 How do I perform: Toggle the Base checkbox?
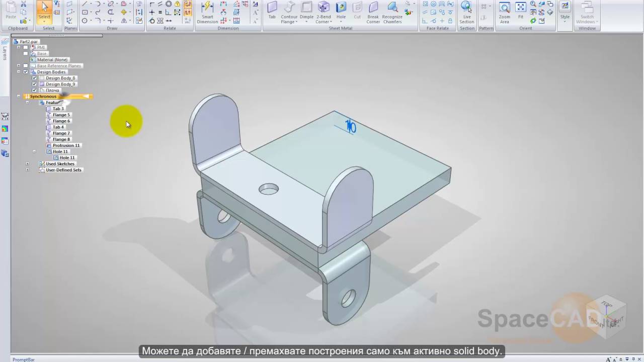point(26,53)
